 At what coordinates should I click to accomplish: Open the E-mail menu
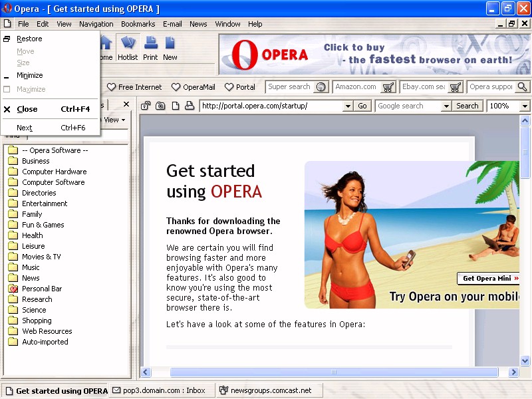click(172, 24)
